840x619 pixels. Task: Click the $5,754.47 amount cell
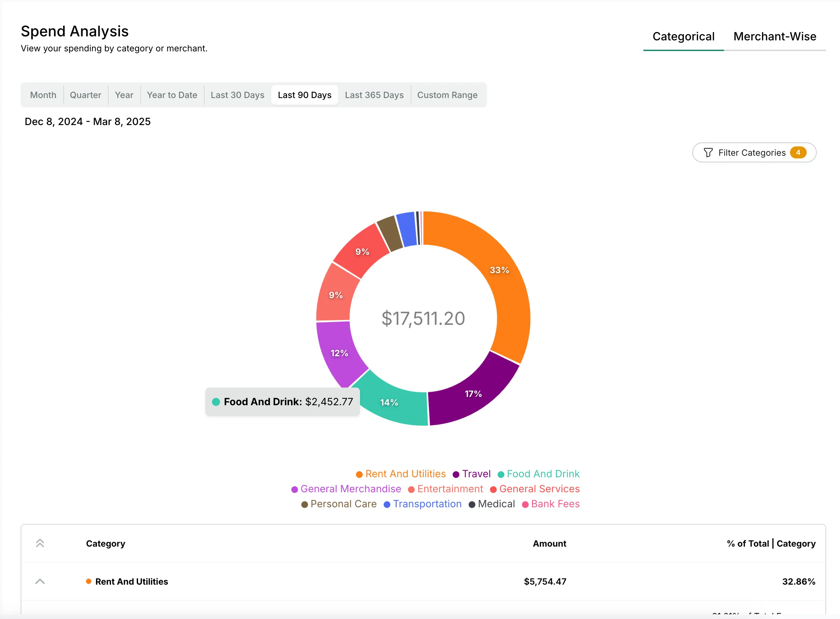tap(545, 582)
